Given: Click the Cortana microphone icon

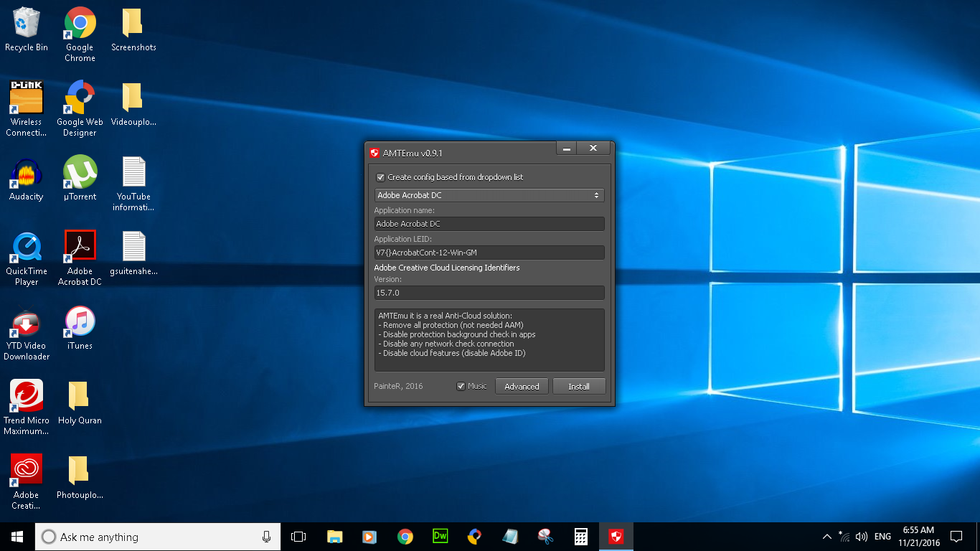Looking at the screenshot, I should click(x=266, y=537).
